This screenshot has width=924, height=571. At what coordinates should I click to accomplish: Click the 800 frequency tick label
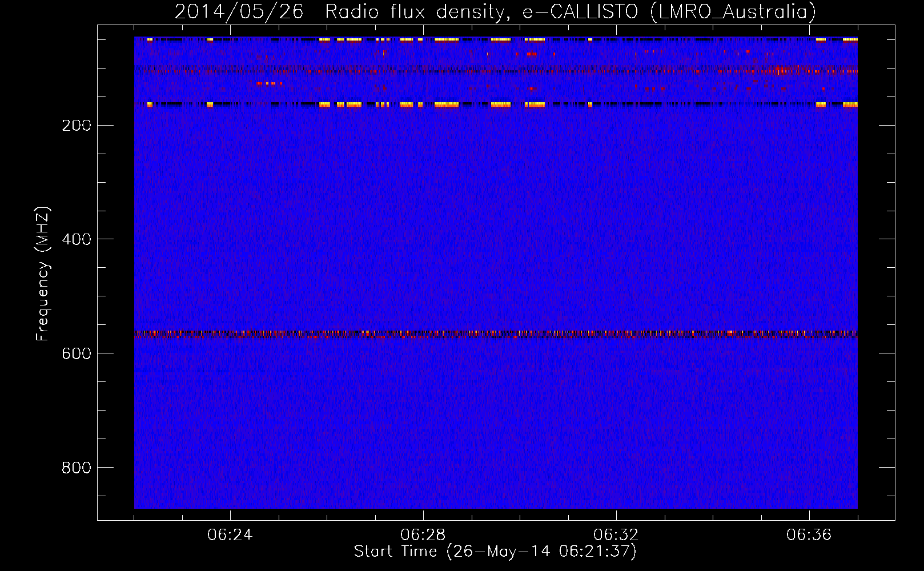[x=77, y=468]
